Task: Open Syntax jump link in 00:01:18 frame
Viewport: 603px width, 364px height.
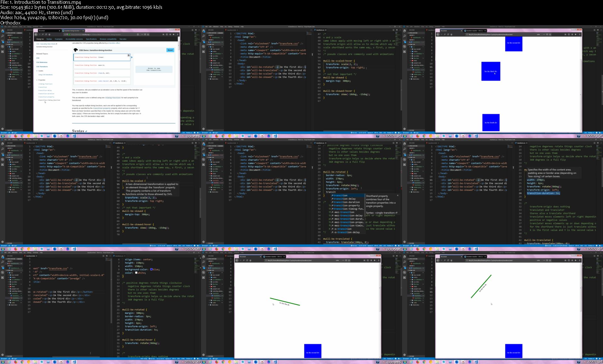Action: click(x=49, y=39)
